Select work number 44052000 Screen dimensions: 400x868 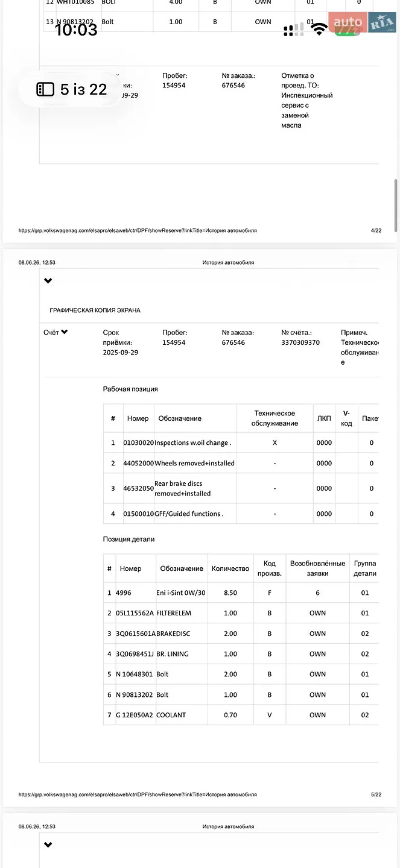(139, 463)
